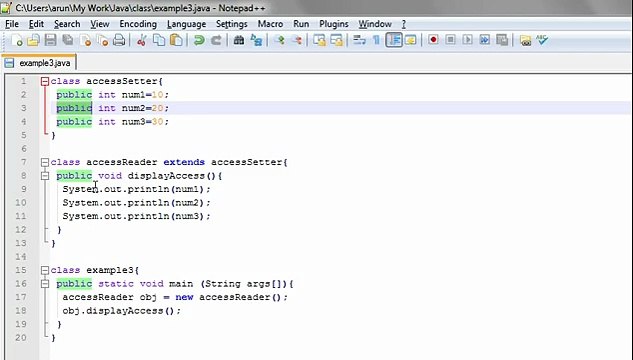633x360 pixels.
Task: Toggle the highlighted indent guide icon
Action: pyautogui.click(x=394, y=40)
